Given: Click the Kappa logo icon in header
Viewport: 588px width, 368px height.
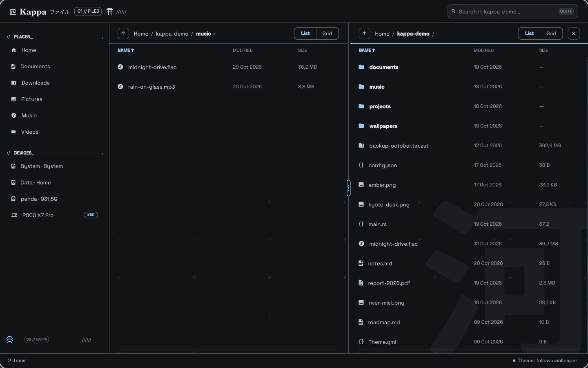Looking at the screenshot, I should pyautogui.click(x=13, y=12).
